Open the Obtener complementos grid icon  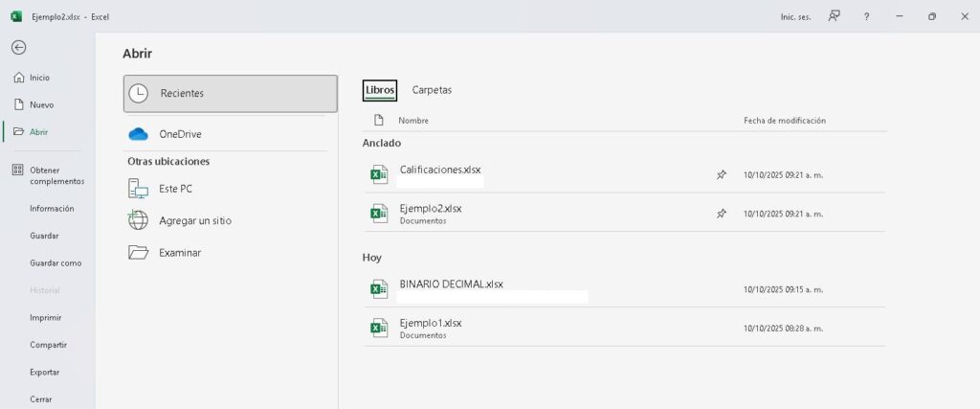coord(18,170)
